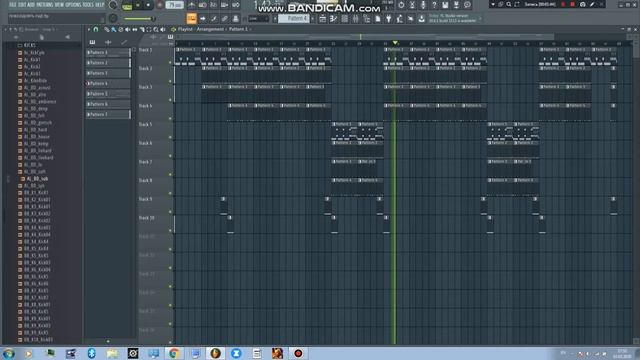This screenshot has height=360, width=640.
Task: Open the Windows Start button
Action: (8, 353)
